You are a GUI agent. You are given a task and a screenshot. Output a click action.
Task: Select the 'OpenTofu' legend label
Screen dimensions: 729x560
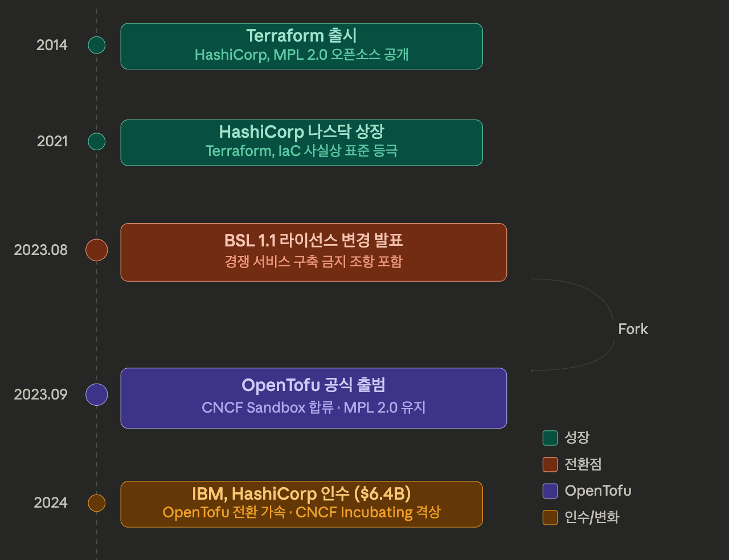point(598,491)
